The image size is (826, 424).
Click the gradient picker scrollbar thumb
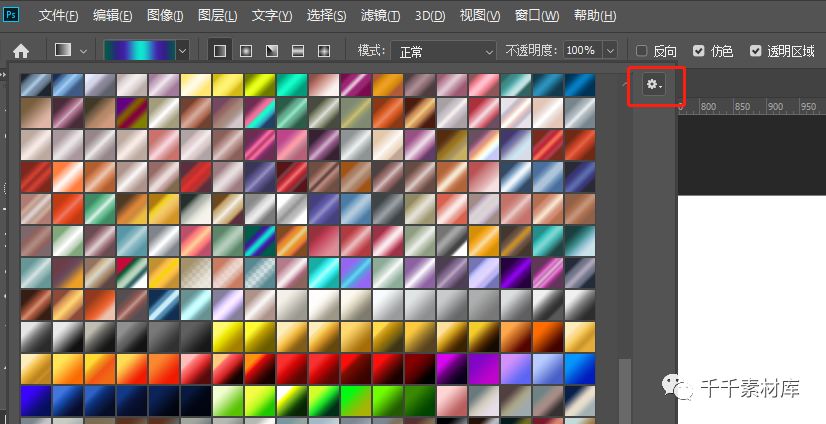click(x=625, y=390)
